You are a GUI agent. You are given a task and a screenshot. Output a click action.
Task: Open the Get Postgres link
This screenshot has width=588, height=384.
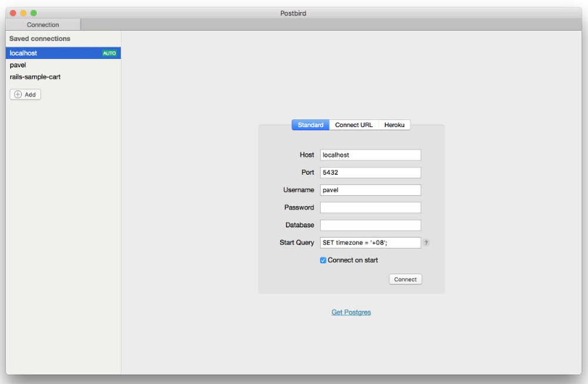351,312
